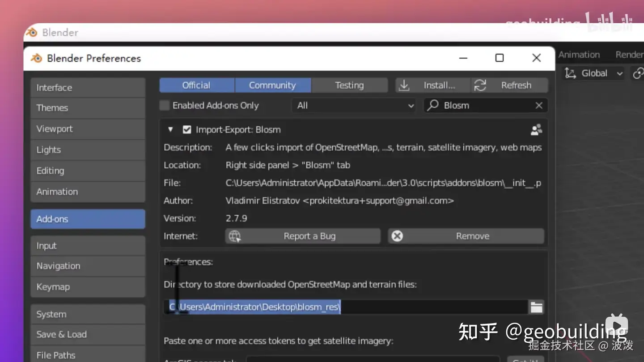Click the Report a Bug button
This screenshot has height=362, width=644.
[303, 236]
